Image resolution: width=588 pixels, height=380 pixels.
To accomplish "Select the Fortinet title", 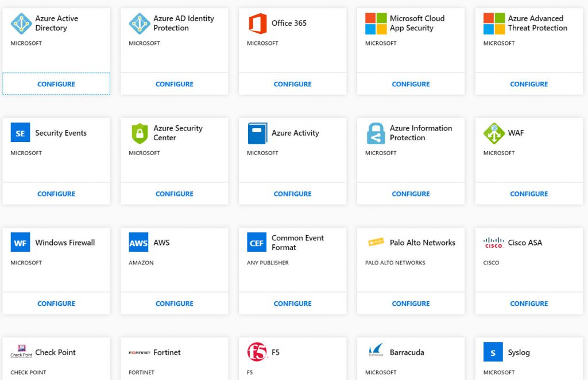I will pyautogui.click(x=167, y=352).
